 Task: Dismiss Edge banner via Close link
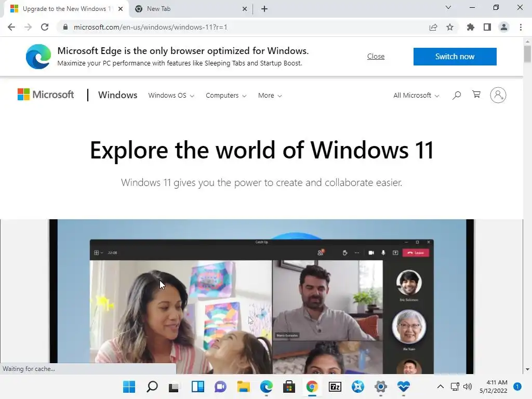[376, 56]
